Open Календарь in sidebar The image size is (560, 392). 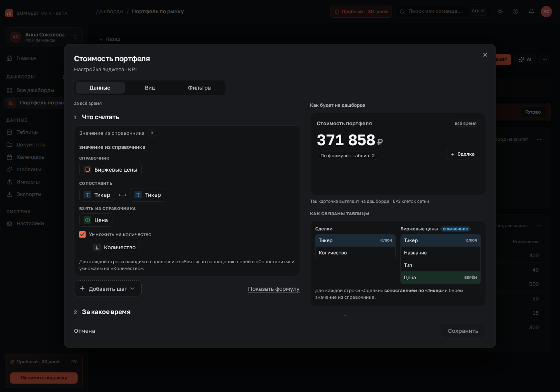click(x=30, y=157)
